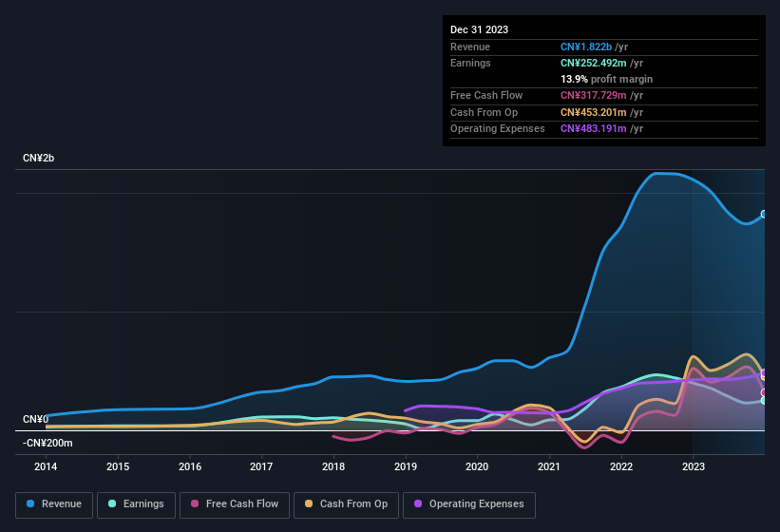780x532 pixels.
Task: Click the 13.9% profit margin text
Action: (606, 79)
